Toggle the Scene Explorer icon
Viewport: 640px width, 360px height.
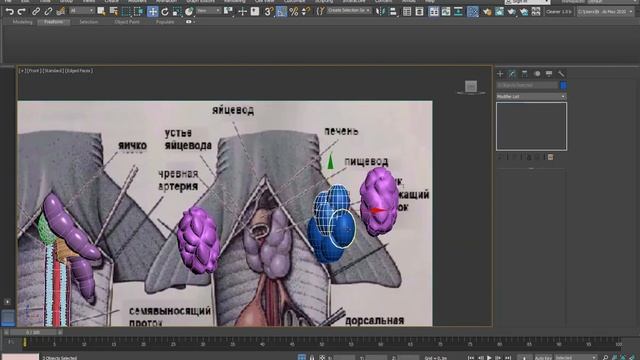click(407, 11)
